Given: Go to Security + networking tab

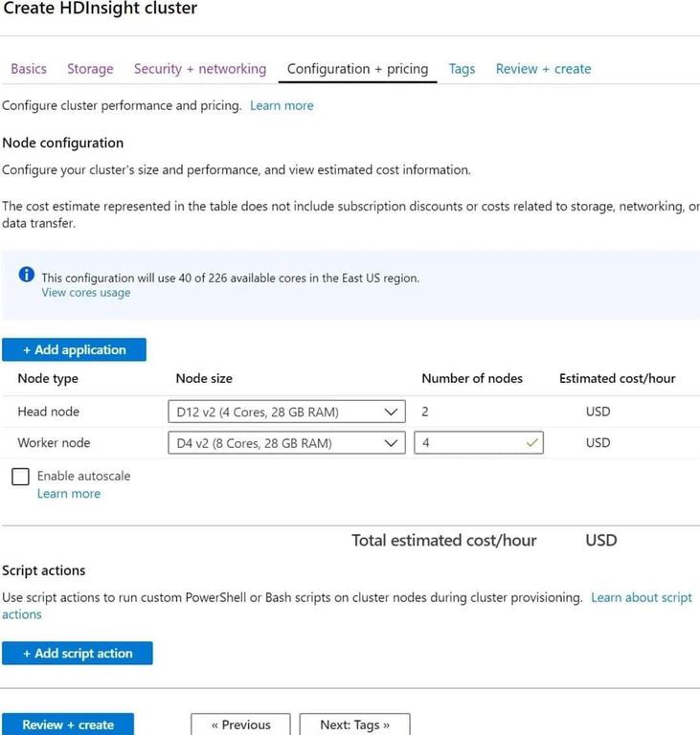Looking at the screenshot, I should tap(200, 69).
